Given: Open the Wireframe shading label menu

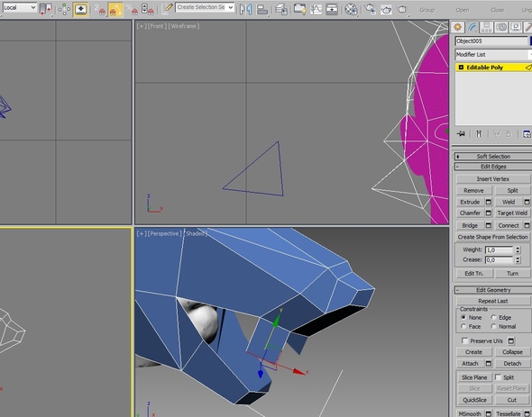Looking at the screenshot, I should click(x=184, y=26).
